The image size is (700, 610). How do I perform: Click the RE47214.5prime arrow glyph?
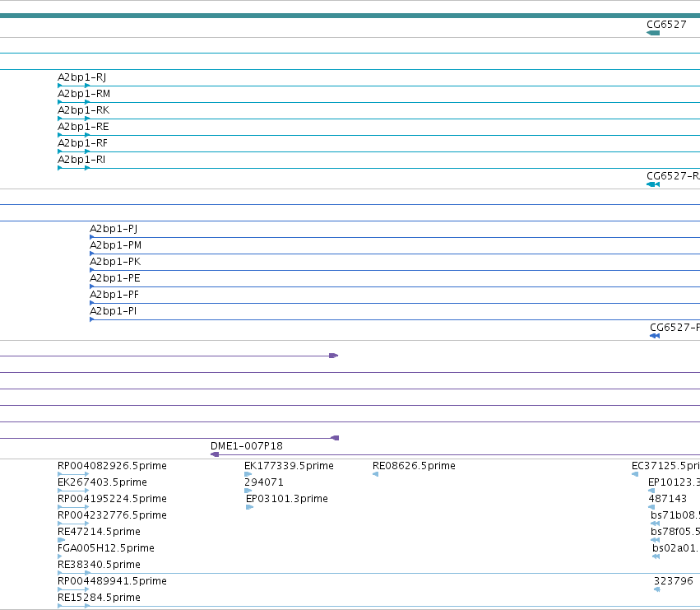tap(61, 540)
